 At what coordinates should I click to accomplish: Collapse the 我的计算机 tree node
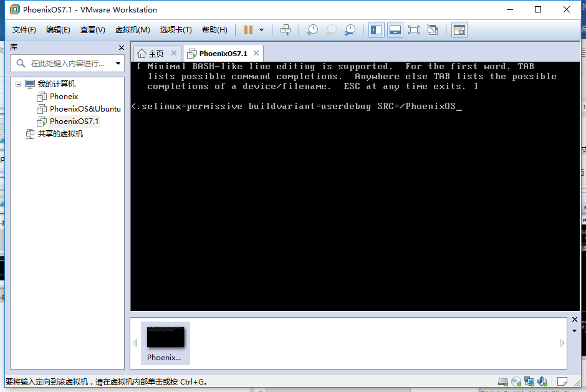click(x=18, y=84)
